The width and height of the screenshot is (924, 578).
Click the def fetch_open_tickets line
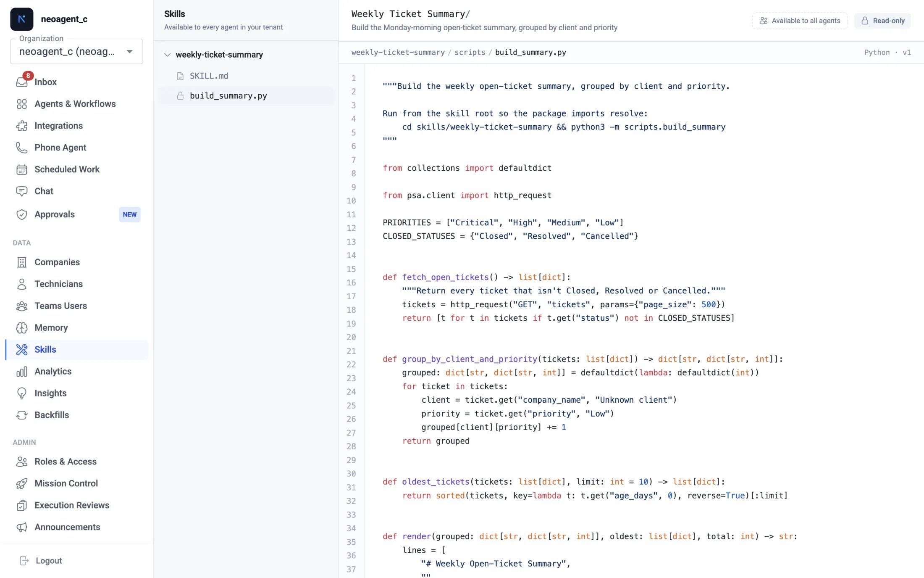coord(476,277)
